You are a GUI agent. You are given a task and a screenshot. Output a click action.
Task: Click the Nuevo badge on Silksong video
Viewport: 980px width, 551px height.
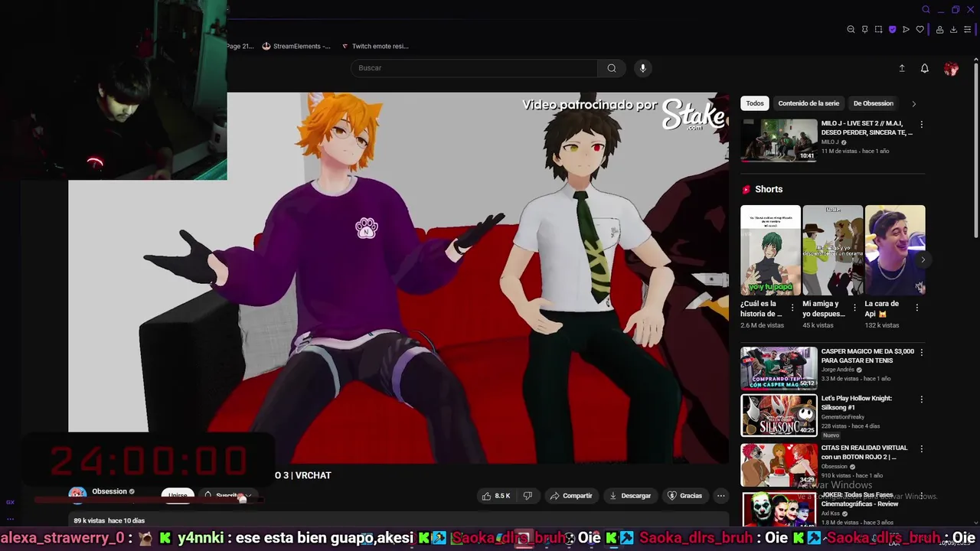pos(831,435)
